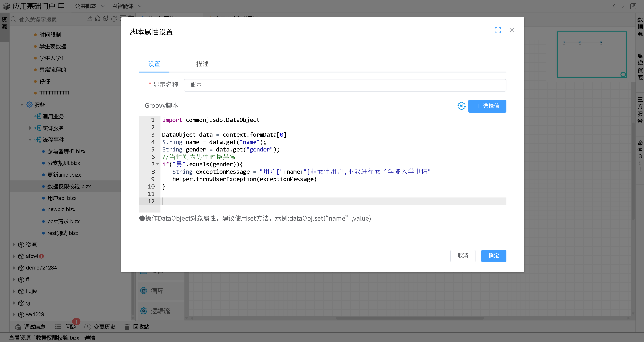Collapse the 服务 tree node

22,105
